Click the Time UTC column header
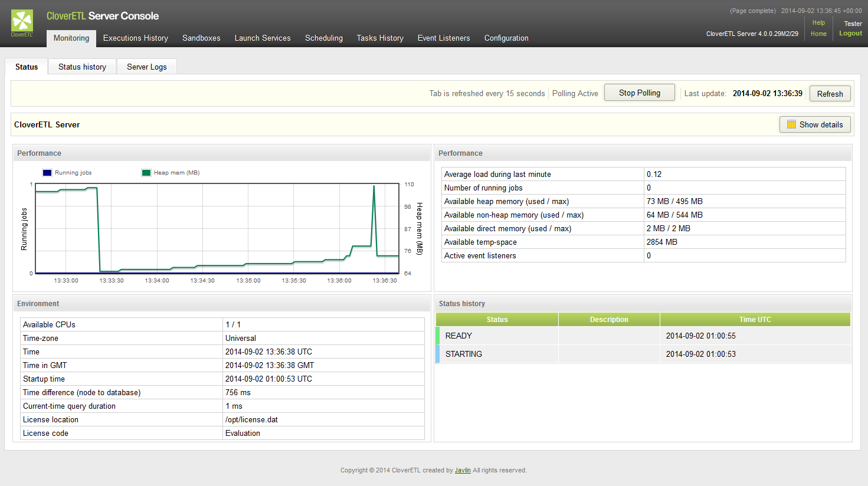This screenshot has height=486, width=868. pyautogui.click(x=755, y=319)
